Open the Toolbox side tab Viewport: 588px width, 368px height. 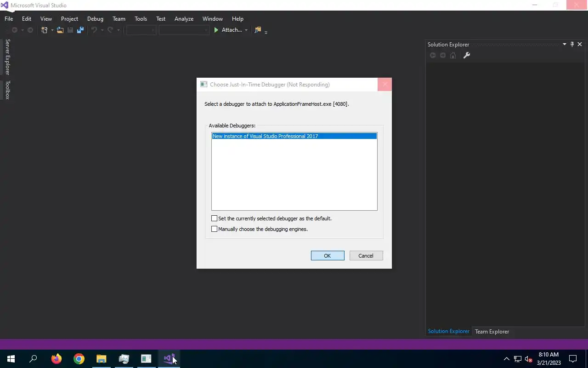(7, 90)
